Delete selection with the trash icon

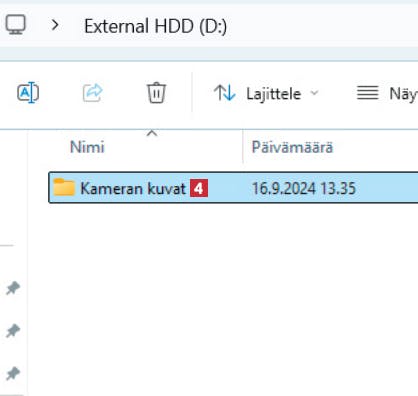click(x=156, y=93)
